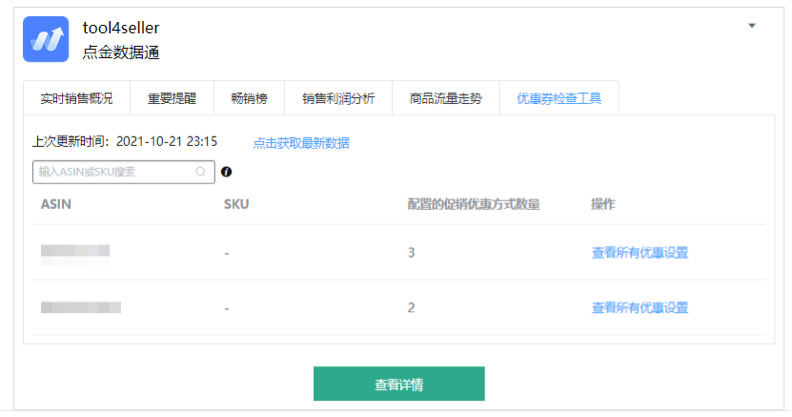792x417 pixels.
Task: View the 商品流量走势 tab
Action: [x=446, y=98]
